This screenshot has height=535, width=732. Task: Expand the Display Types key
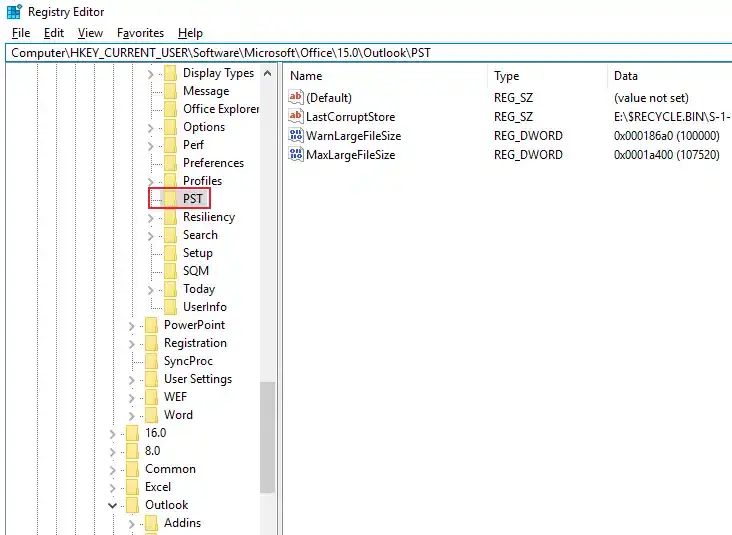pyautogui.click(x=151, y=73)
